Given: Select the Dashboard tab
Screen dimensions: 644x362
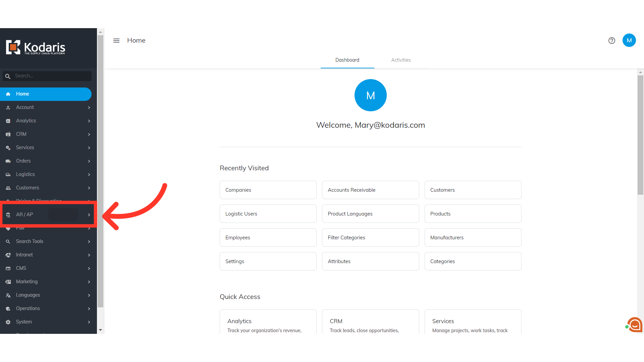Looking at the screenshot, I should pos(347,60).
